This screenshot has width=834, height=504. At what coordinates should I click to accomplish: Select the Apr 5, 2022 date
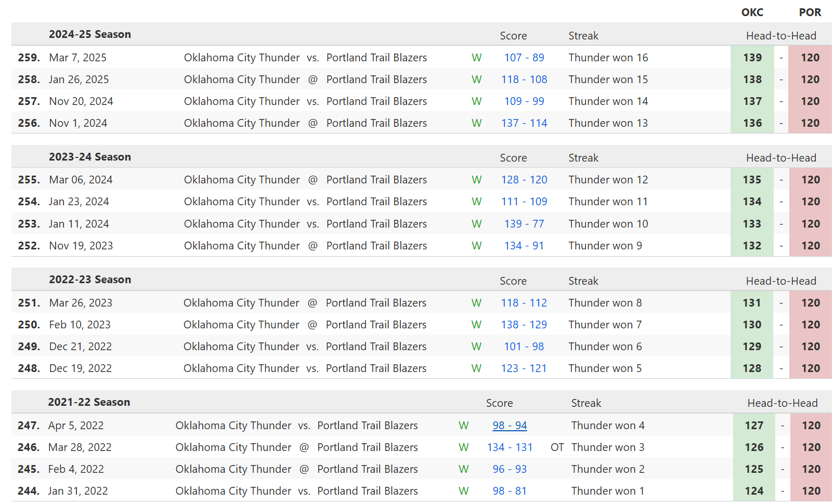coord(76,426)
